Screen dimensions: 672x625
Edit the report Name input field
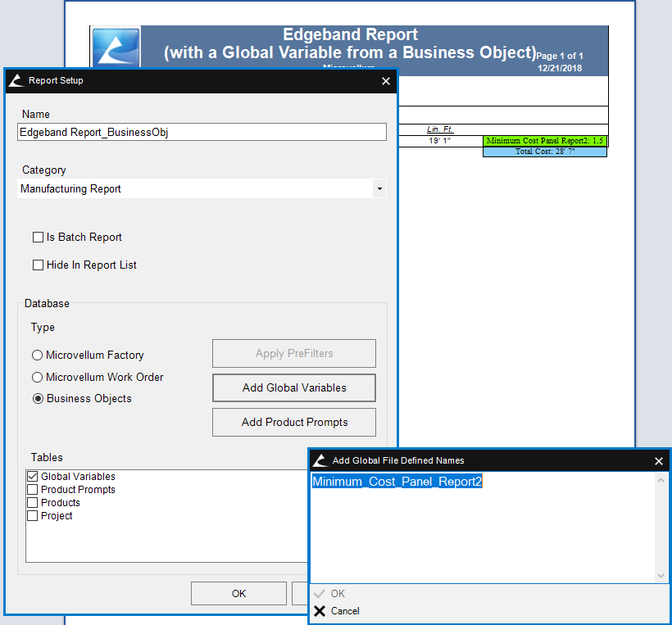[202, 132]
